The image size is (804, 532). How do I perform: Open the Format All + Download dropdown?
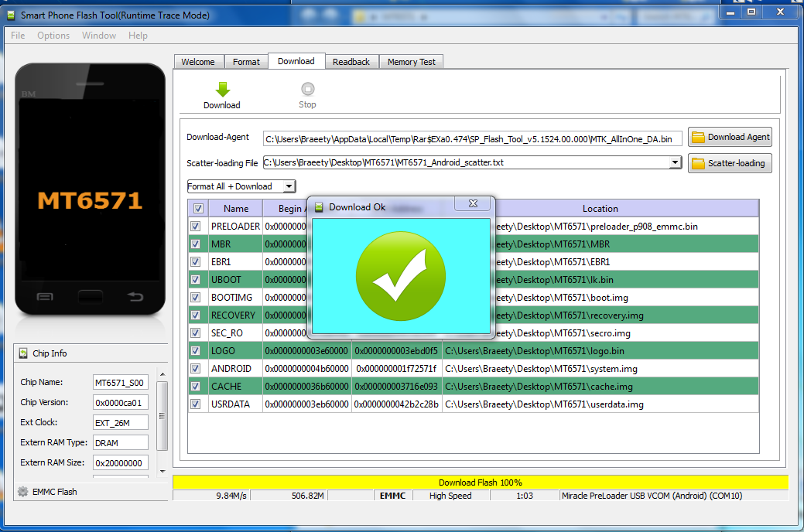(x=241, y=186)
